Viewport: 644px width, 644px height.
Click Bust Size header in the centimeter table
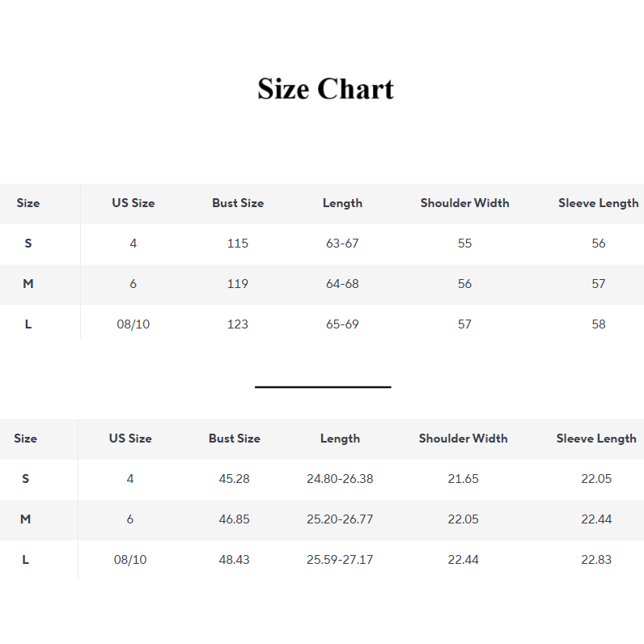pos(238,203)
